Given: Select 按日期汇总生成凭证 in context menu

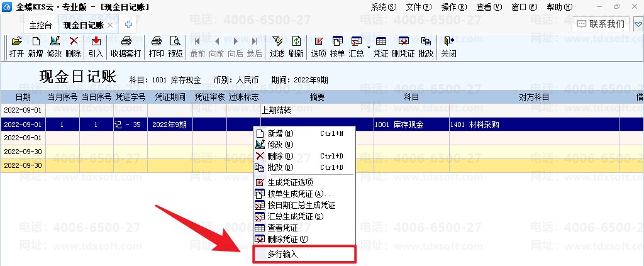Looking at the screenshot, I should click(x=304, y=205).
